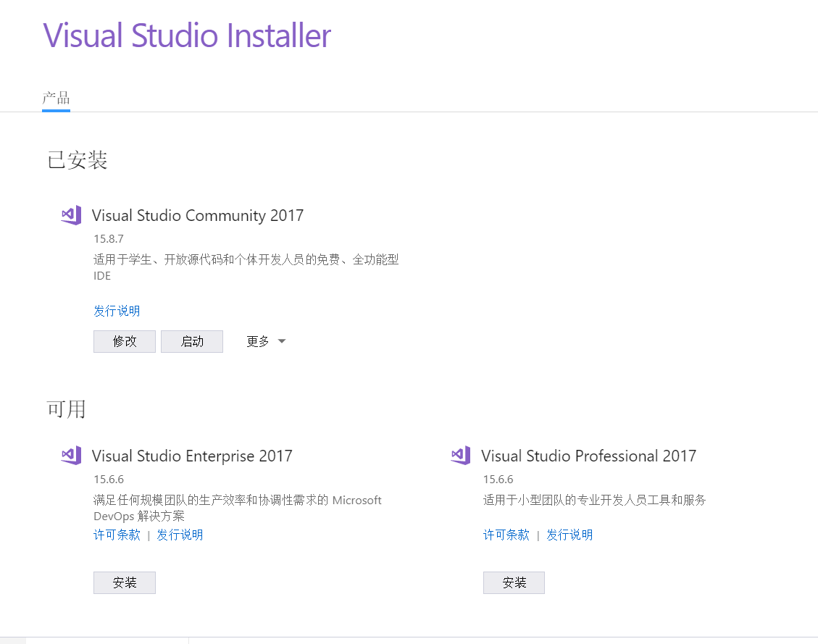
Task: Open the 更多 dropdown for Community 2017
Action: [x=259, y=340]
